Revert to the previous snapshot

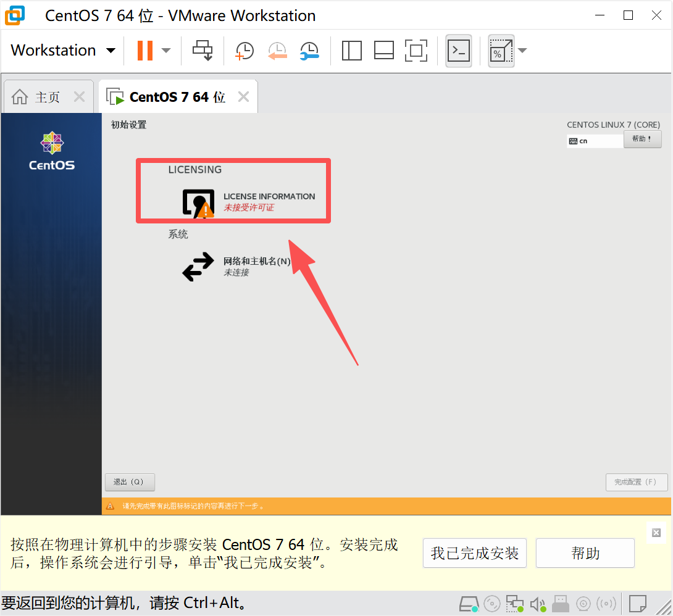tap(277, 51)
